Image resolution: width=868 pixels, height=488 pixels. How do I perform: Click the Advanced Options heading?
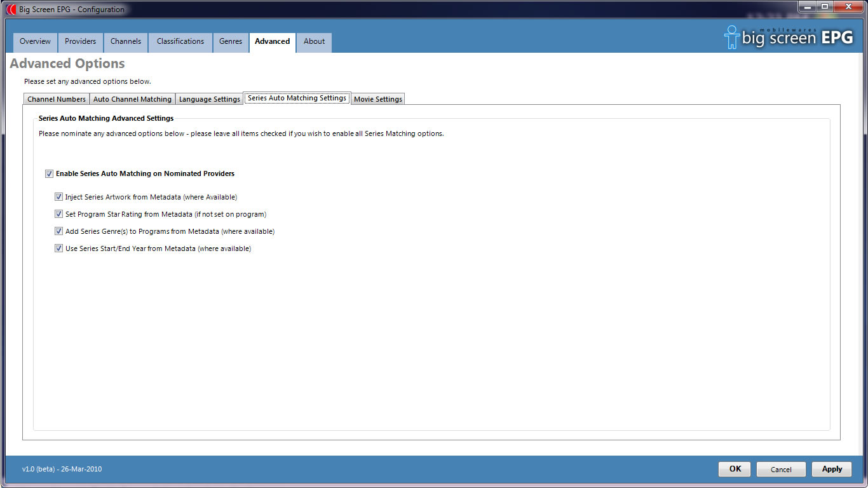(67, 64)
